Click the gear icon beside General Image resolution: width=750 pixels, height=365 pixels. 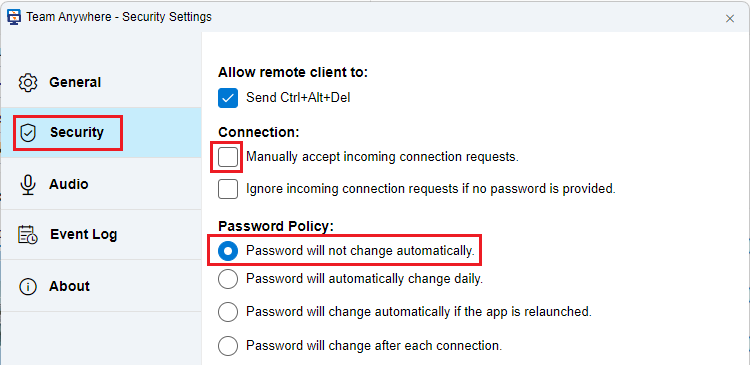click(x=28, y=82)
